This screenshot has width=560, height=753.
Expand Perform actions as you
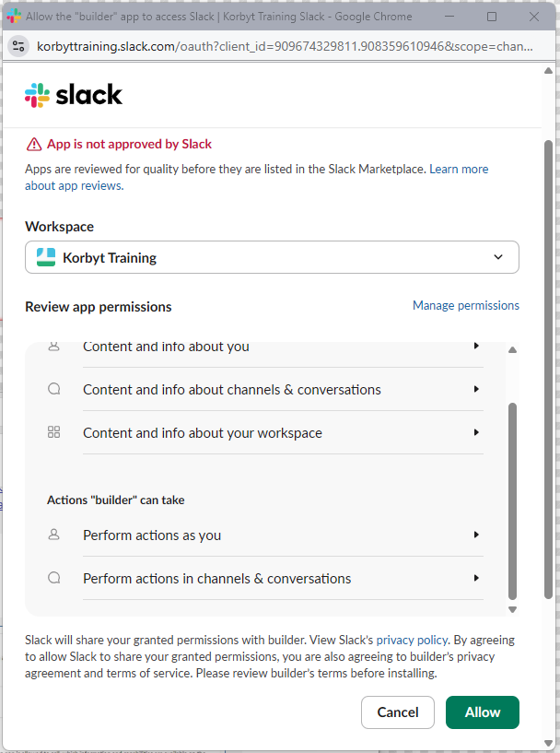(283, 535)
